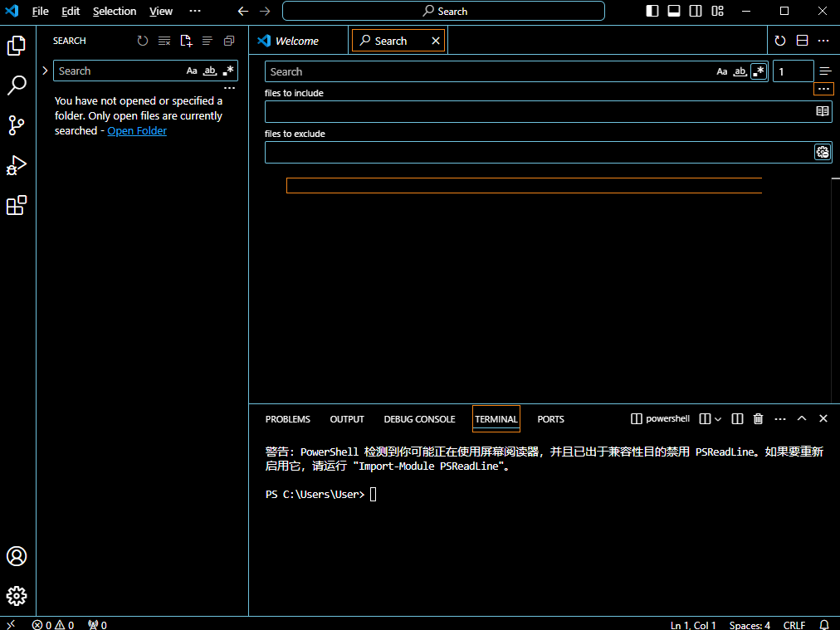840x630 pixels.
Task: Open the Manage gear in activity bar
Action: tap(17, 596)
